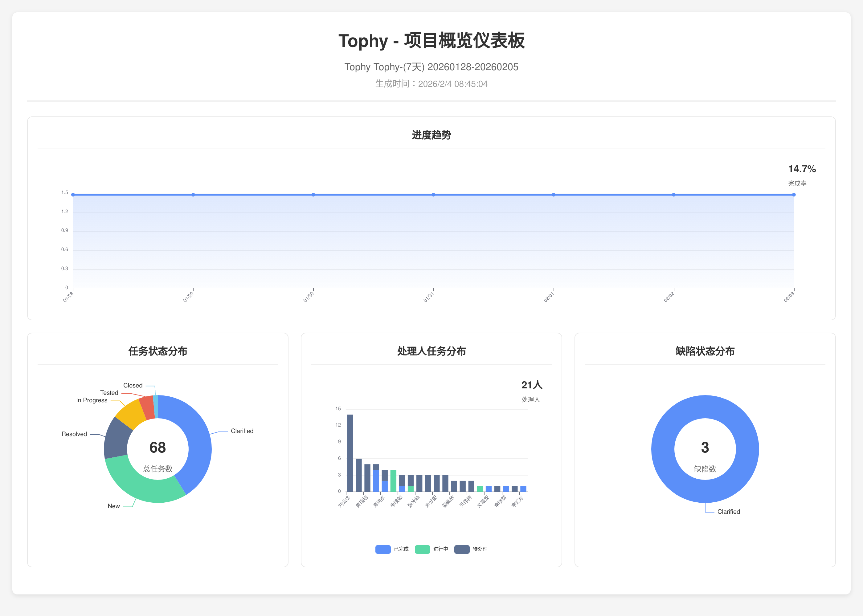The height and width of the screenshot is (616, 863).
Task: Click the 01/28 data point on trend line
Action: tap(73, 195)
